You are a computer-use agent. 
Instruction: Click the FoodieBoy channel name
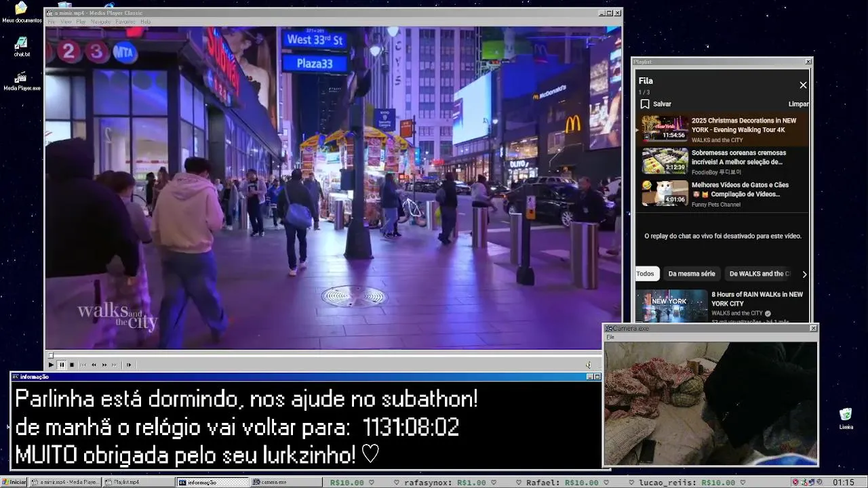pos(716,172)
